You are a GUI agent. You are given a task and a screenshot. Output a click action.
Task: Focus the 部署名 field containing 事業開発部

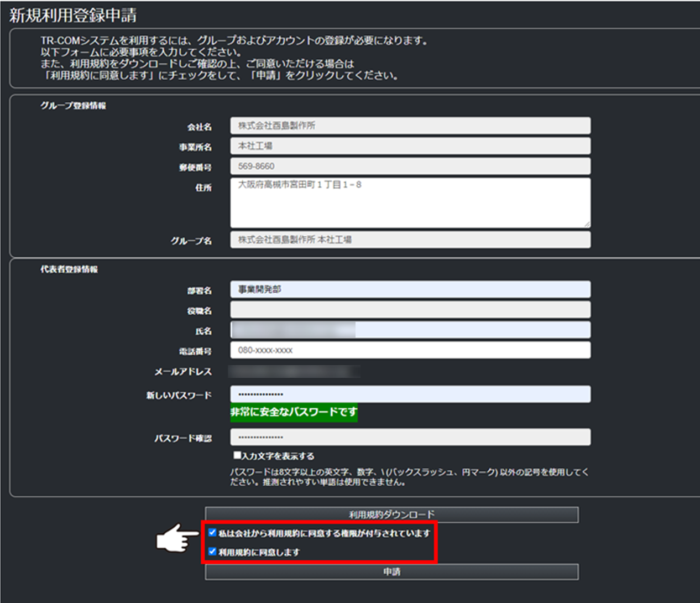pos(410,289)
